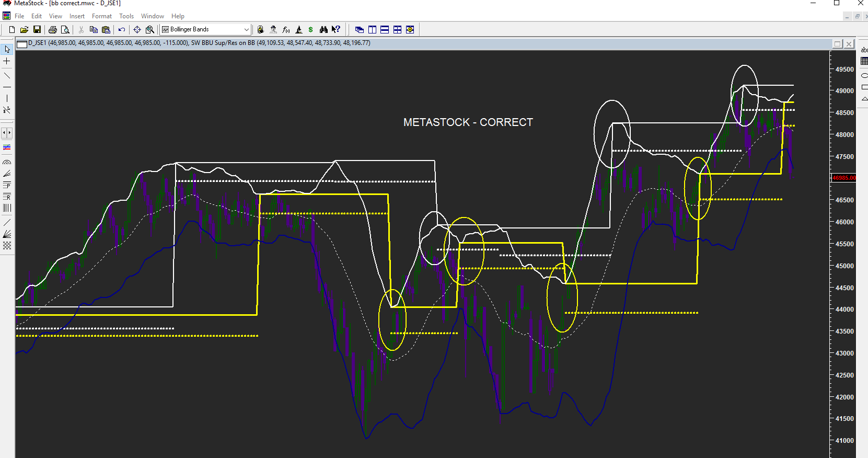Click the METASTOCK - CORRECT chart label

tap(468, 122)
